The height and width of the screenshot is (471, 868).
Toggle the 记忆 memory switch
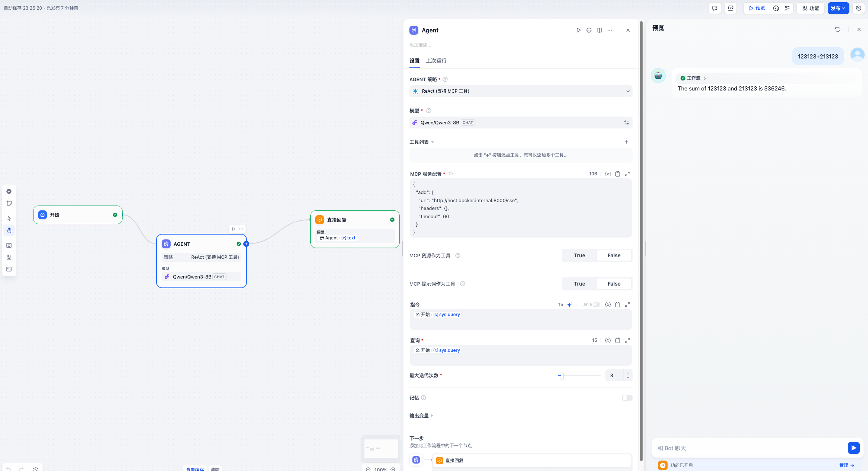click(x=627, y=398)
